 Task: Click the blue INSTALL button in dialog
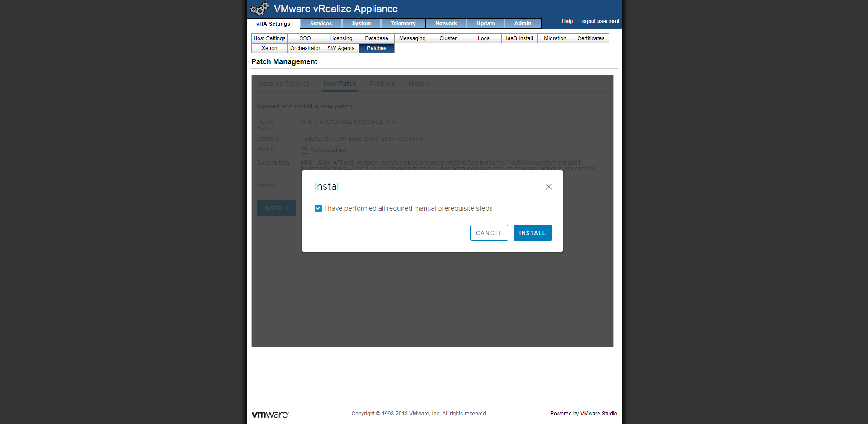pyautogui.click(x=533, y=233)
